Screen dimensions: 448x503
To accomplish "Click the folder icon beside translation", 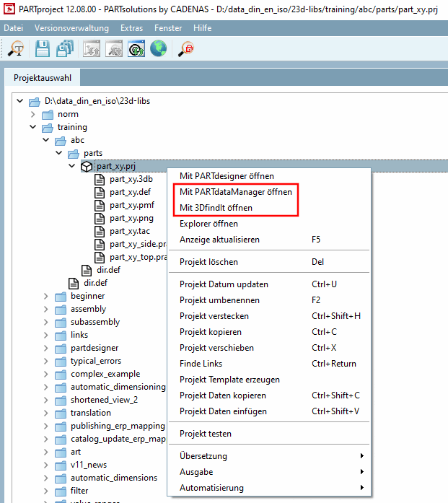I will [x=61, y=414].
